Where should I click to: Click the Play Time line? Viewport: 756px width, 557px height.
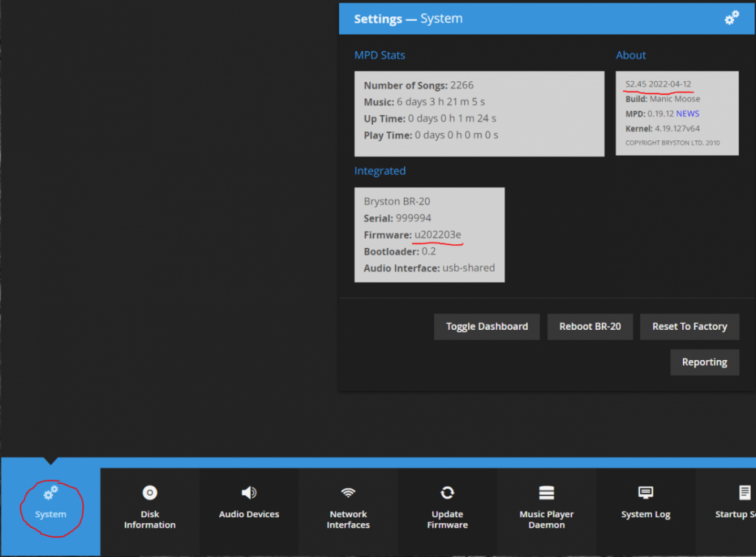(x=431, y=136)
